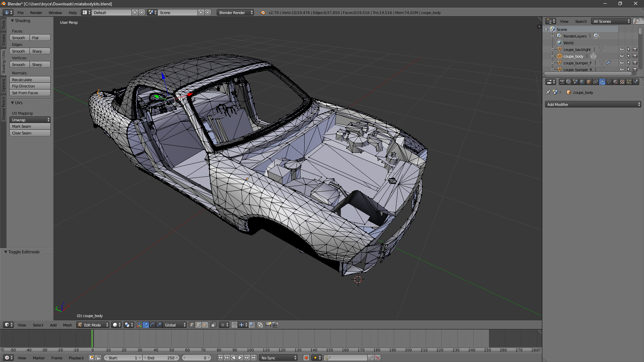Switch to Object Constraints properties tab
The width and height of the screenshot is (644, 362).
click(595, 82)
